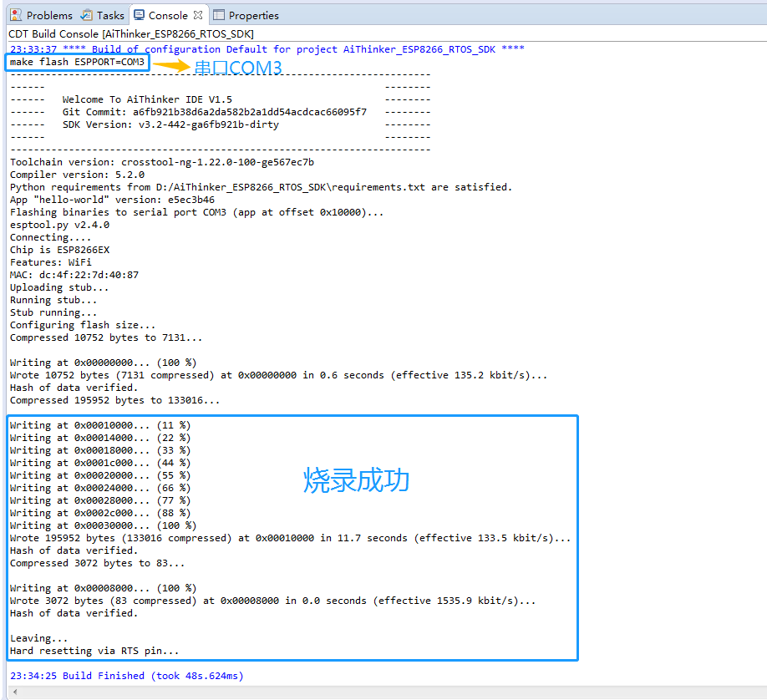The image size is (767, 700).
Task: Click the 'Wrote 3072 bytes' result line
Action: coord(272,601)
